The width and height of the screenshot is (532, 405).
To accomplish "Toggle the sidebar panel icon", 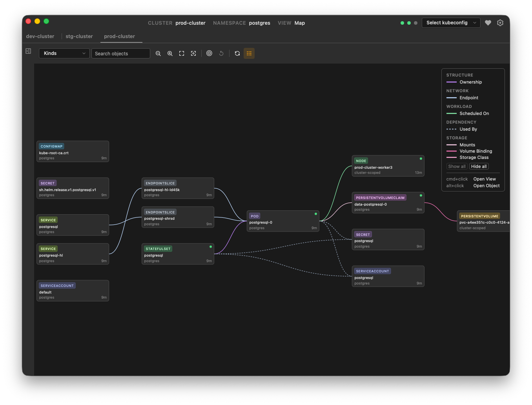I will (28, 51).
